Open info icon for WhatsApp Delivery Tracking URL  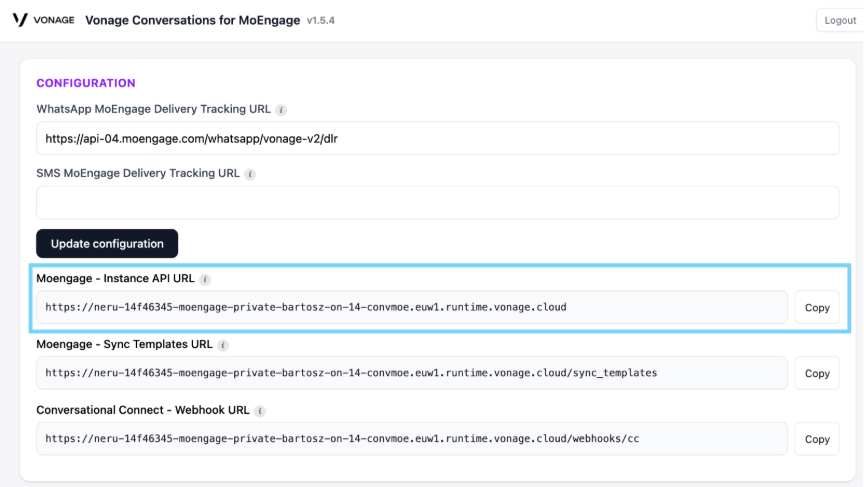281,110
